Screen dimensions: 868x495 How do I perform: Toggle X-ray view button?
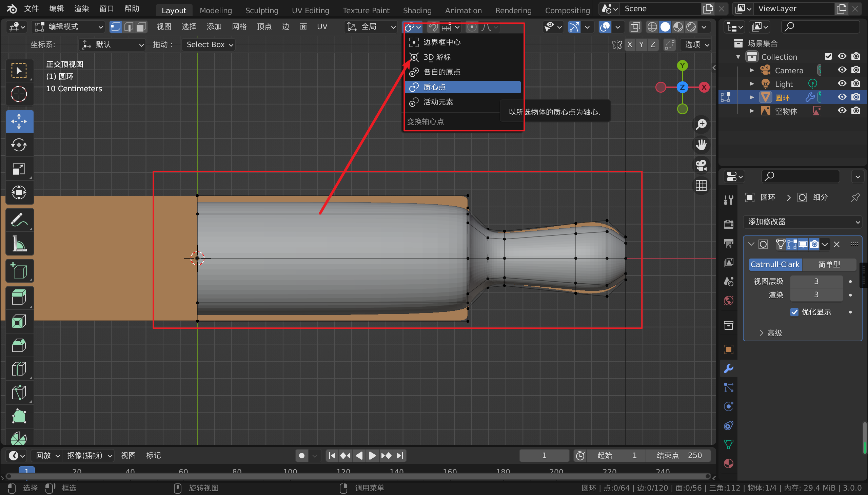click(635, 27)
